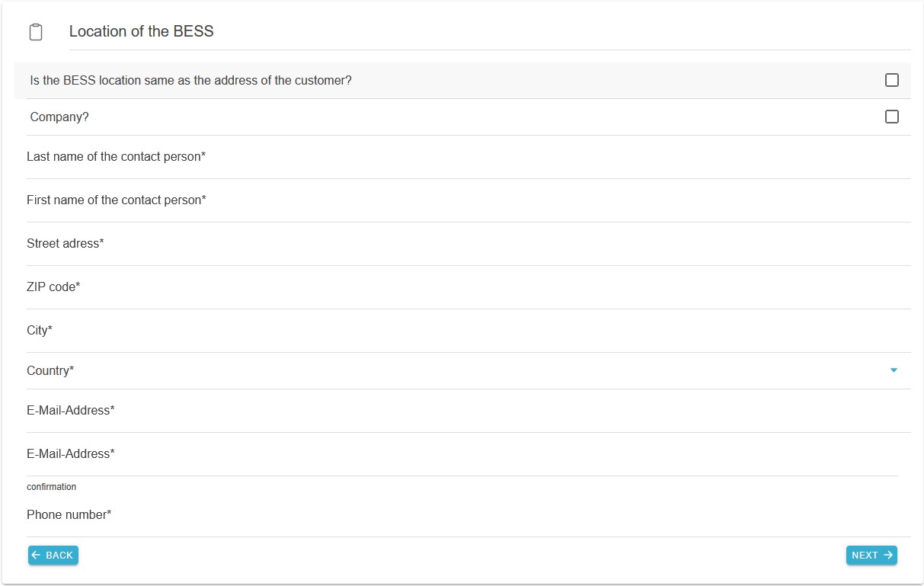Click the left arrow icon on Back
The image size is (924, 586).
[36, 556]
